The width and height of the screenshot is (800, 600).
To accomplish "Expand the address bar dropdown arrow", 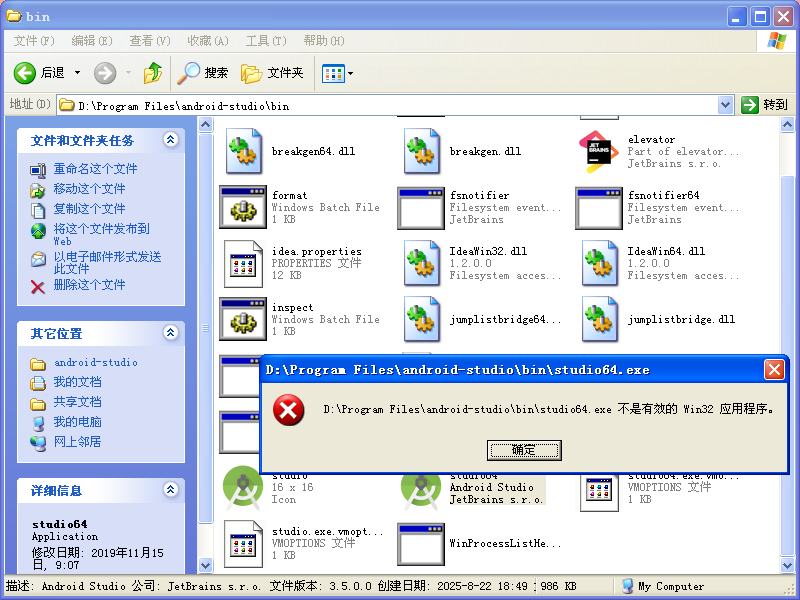I will pos(725,106).
